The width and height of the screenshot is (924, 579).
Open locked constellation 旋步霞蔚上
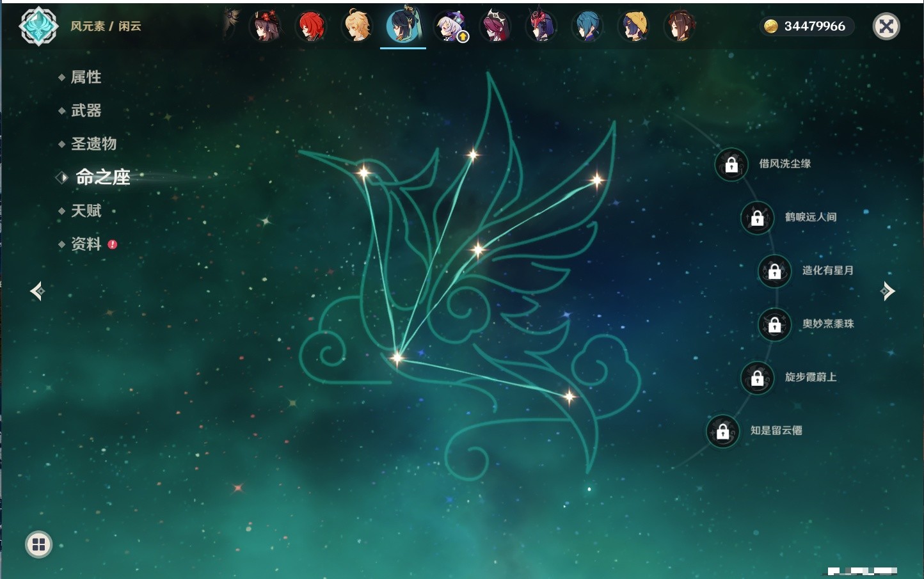click(x=757, y=377)
